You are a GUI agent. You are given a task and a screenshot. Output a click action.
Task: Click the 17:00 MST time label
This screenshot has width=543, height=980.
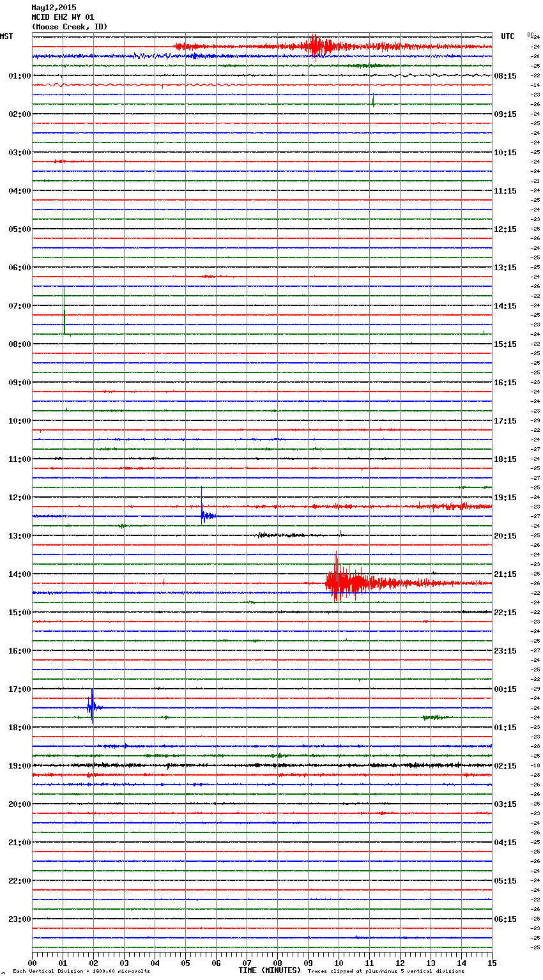pos(20,689)
